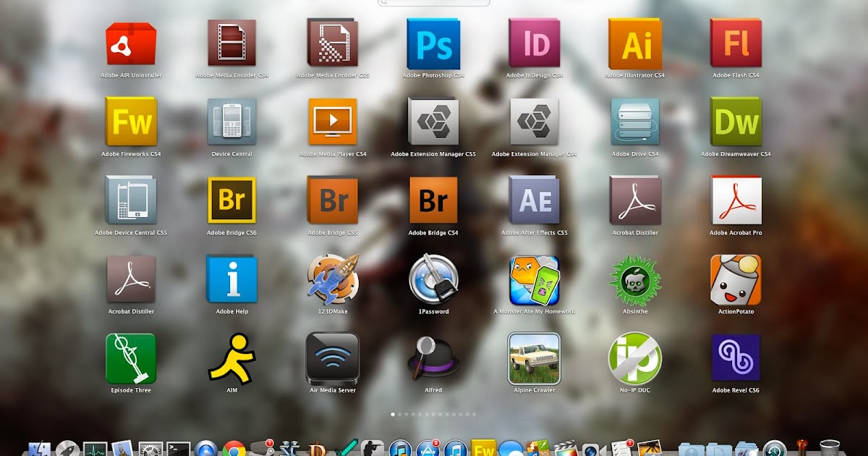Open Terminal from the Dock
868x456 pixels.
[x=178, y=449]
